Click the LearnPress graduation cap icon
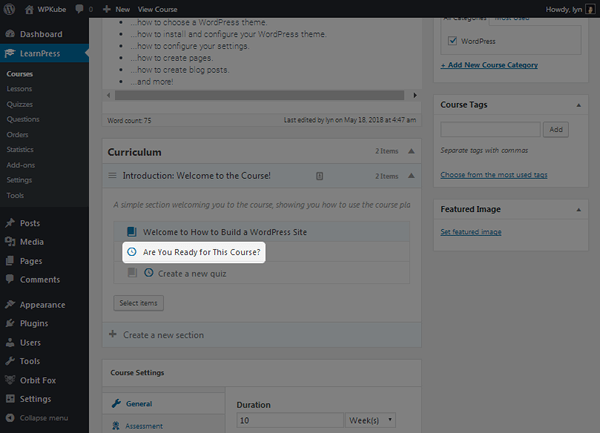 click(10, 54)
